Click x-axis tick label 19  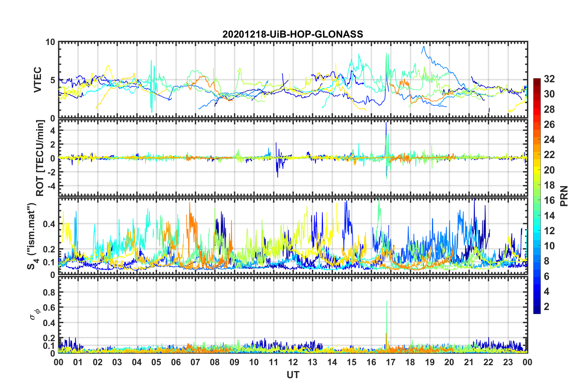click(430, 362)
